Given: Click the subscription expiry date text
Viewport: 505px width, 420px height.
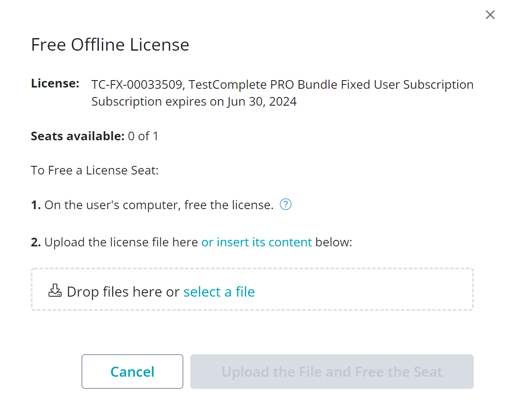Looking at the screenshot, I should (x=194, y=101).
